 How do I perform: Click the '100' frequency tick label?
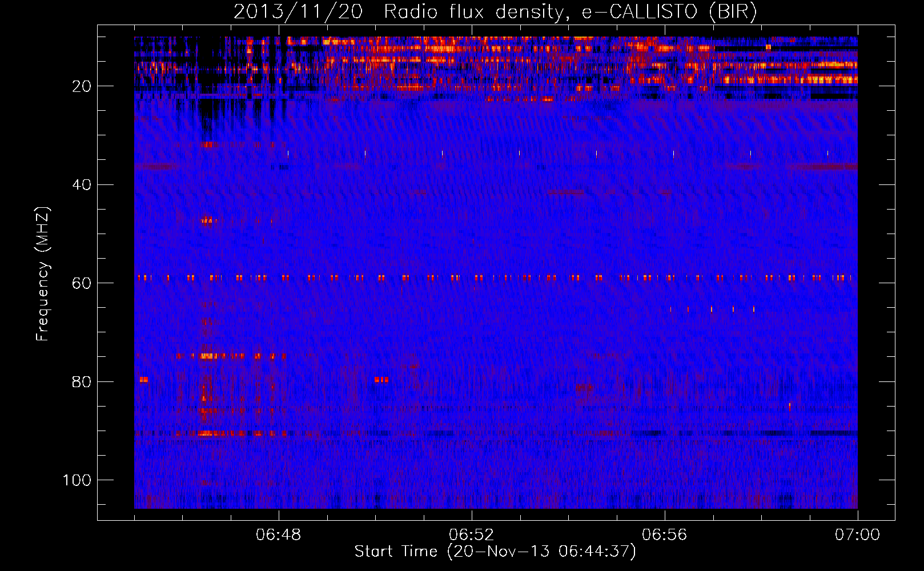pyautogui.click(x=77, y=480)
